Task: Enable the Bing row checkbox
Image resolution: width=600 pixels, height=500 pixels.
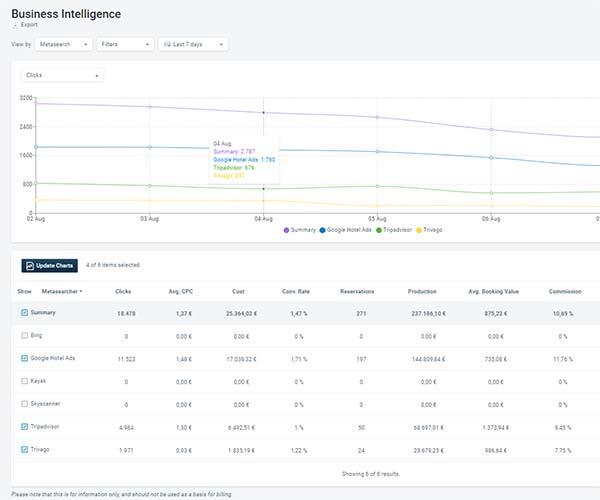Action: pyautogui.click(x=24, y=335)
